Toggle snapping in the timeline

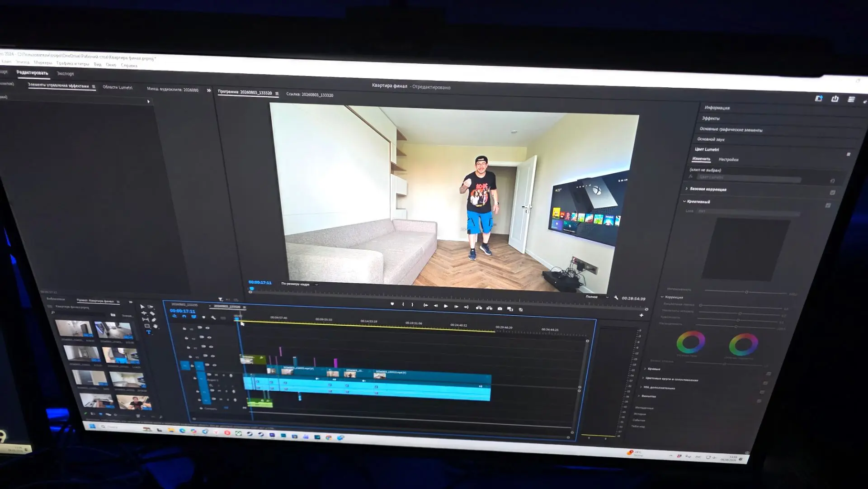[184, 316]
